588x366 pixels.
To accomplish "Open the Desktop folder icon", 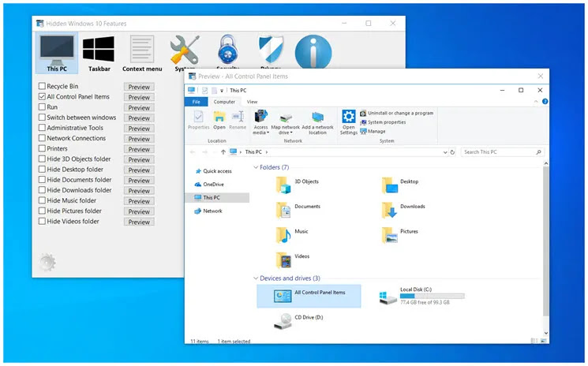I will point(390,185).
